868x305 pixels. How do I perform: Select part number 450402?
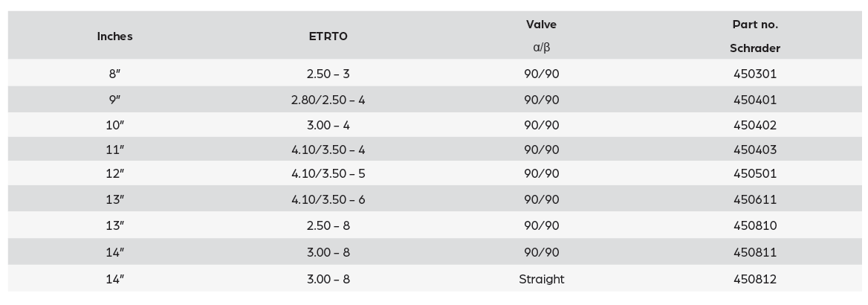pyautogui.click(x=754, y=125)
